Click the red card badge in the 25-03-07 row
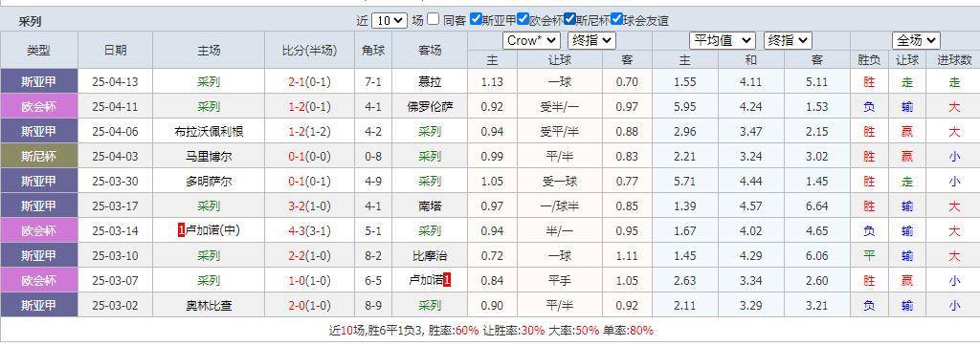Image resolution: width=980 pixels, height=346 pixels. click(447, 280)
